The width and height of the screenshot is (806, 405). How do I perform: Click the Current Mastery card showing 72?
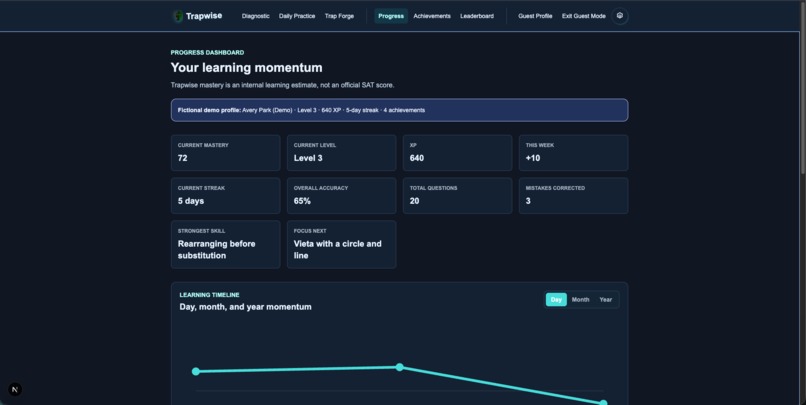click(x=226, y=153)
